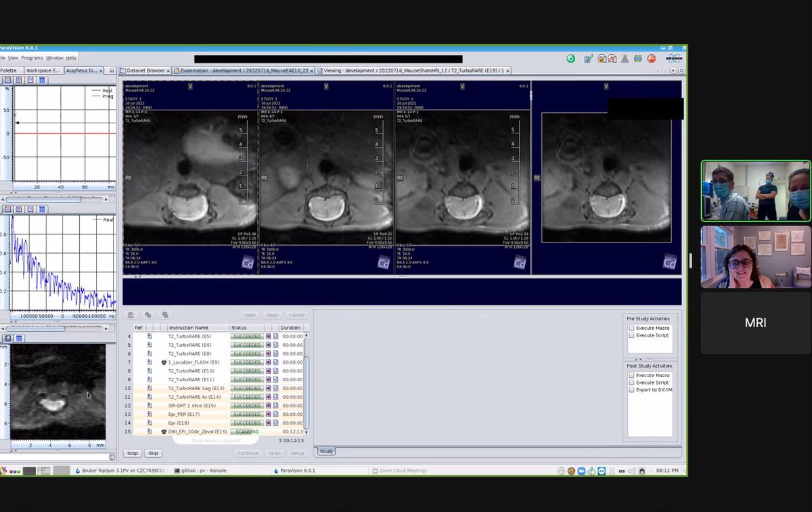Click the second icon above the instruction list

click(x=147, y=315)
